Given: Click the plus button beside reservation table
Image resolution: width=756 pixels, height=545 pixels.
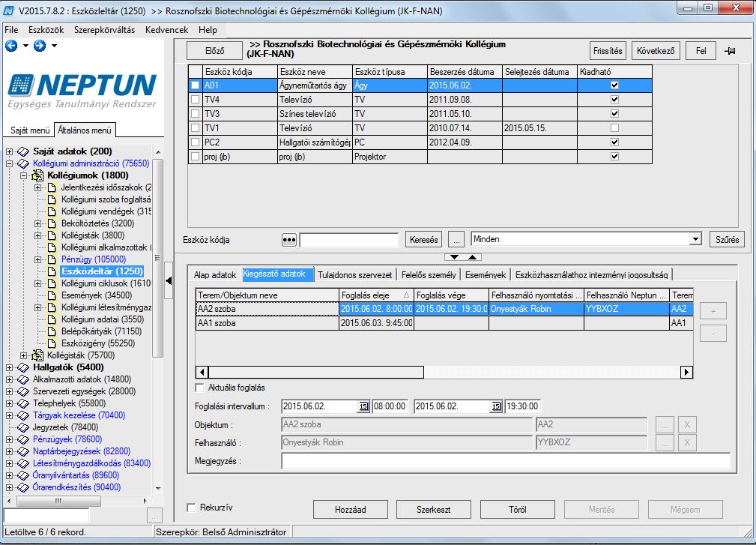Looking at the screenshot, I should coord(713,311).
